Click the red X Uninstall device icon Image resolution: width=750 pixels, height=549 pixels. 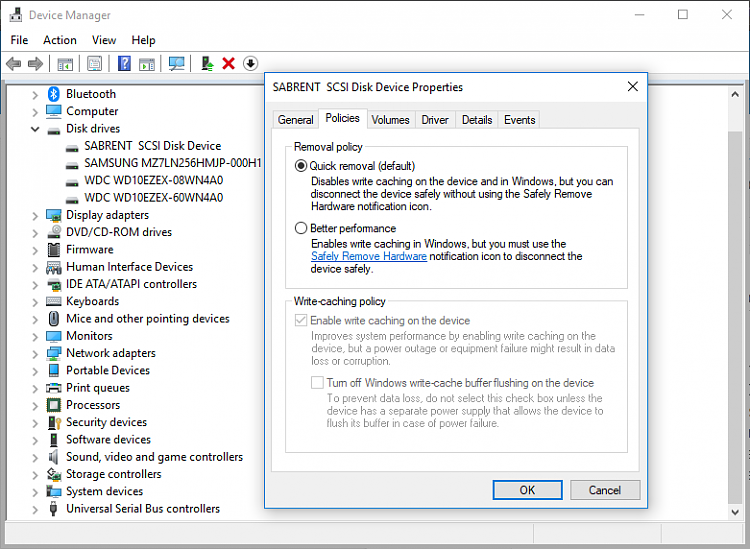(229, 64)
